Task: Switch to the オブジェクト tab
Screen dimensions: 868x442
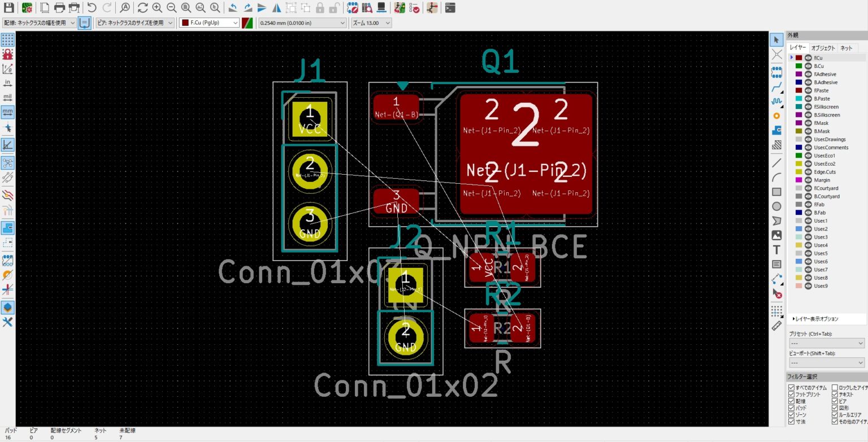Action: [823, 48]
